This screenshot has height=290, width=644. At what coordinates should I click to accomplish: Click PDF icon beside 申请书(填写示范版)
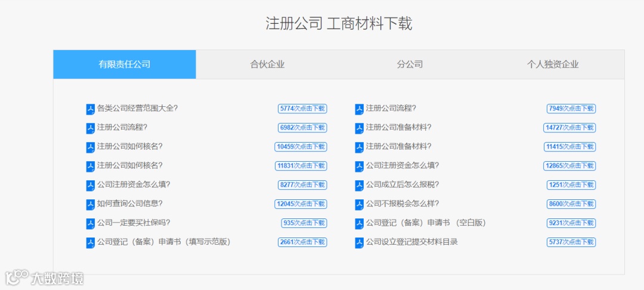click(91, 243)
